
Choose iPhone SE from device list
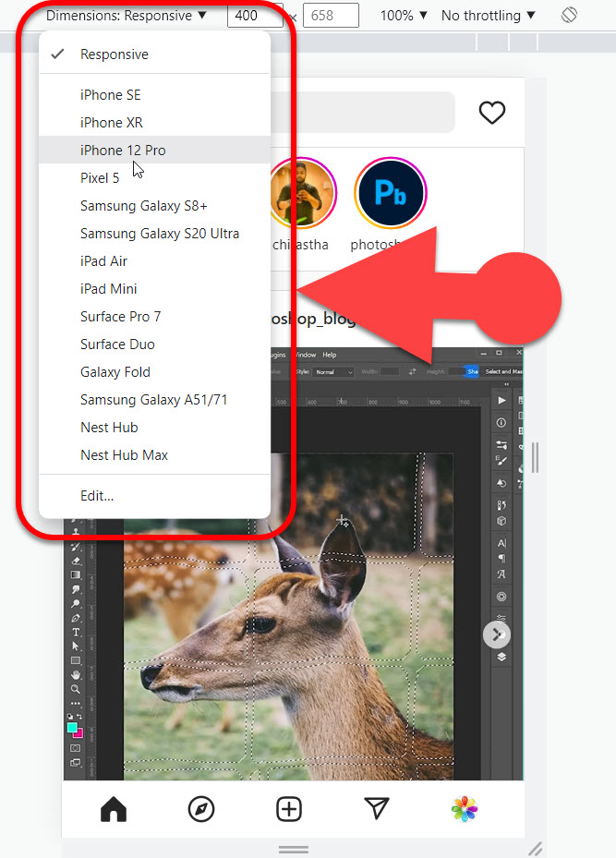tap(155, 94)
